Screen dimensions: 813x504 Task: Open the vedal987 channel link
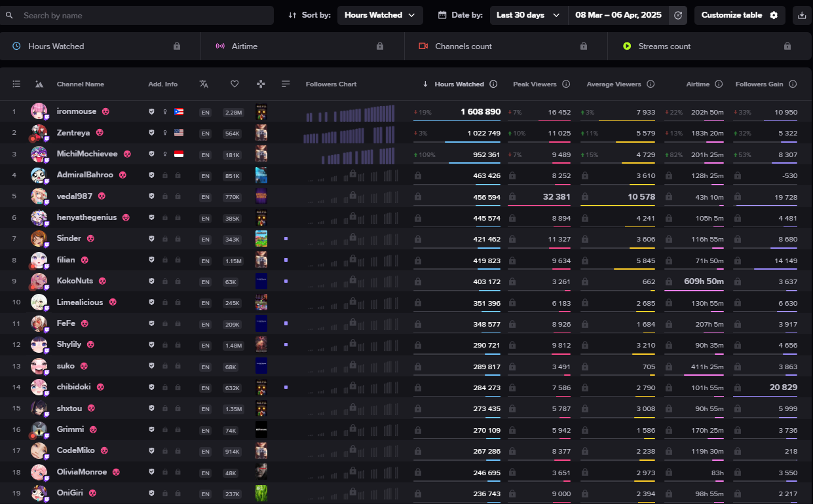(75, 196)
